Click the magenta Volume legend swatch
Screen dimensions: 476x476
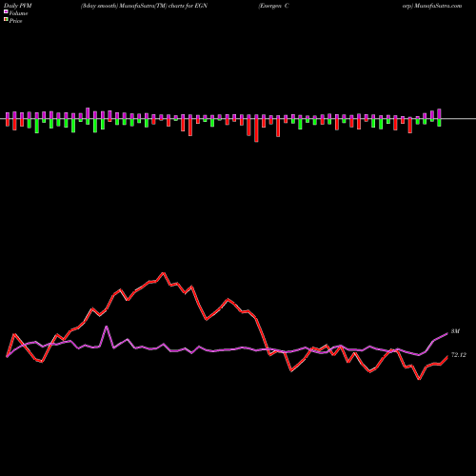point(6,11)
